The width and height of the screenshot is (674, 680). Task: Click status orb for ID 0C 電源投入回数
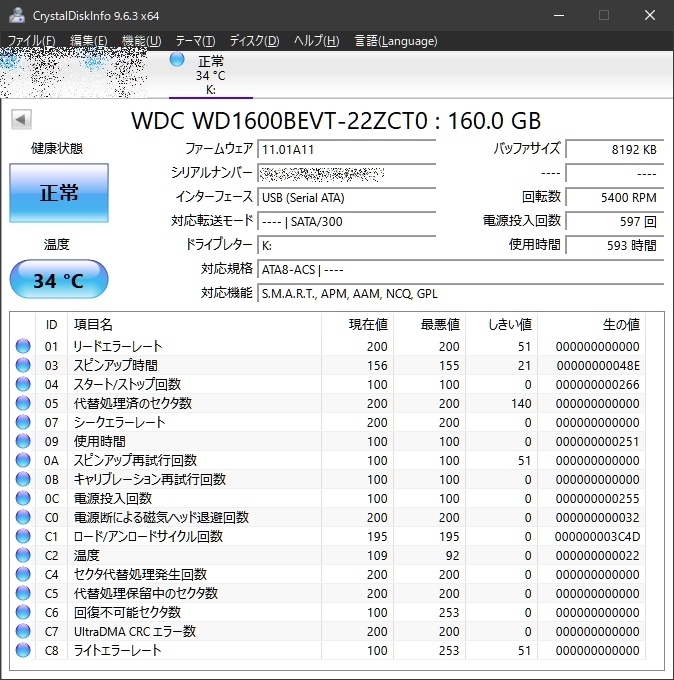(23, 498)
